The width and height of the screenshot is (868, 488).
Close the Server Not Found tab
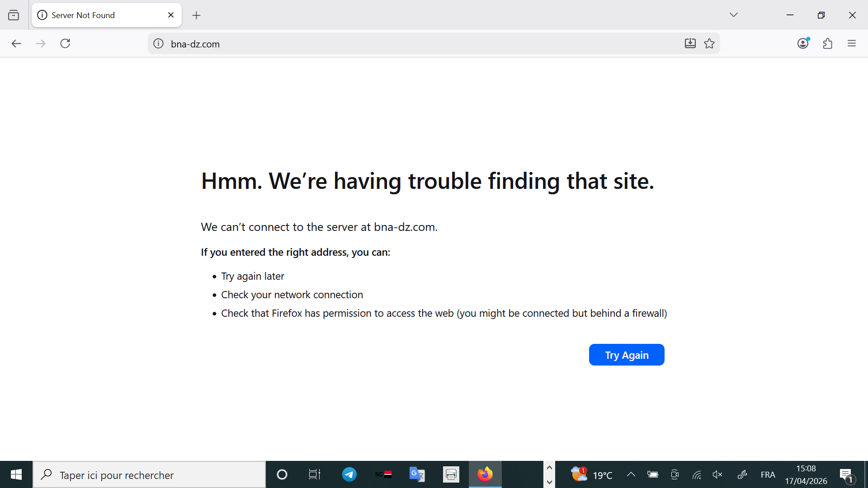point(171,15)
